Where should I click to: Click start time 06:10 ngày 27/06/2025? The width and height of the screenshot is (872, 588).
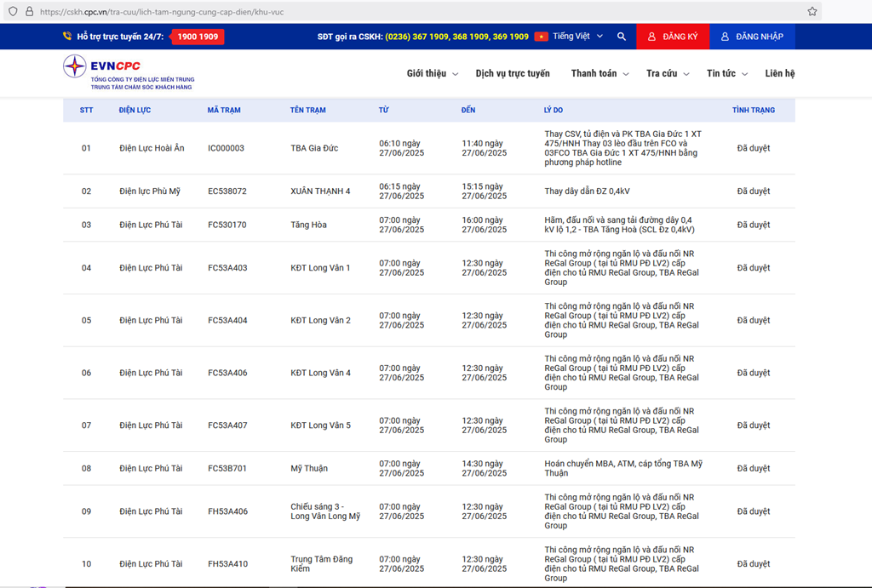(402, 148)
